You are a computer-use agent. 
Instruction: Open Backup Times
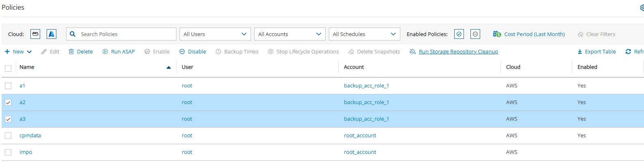pos(237,51)
